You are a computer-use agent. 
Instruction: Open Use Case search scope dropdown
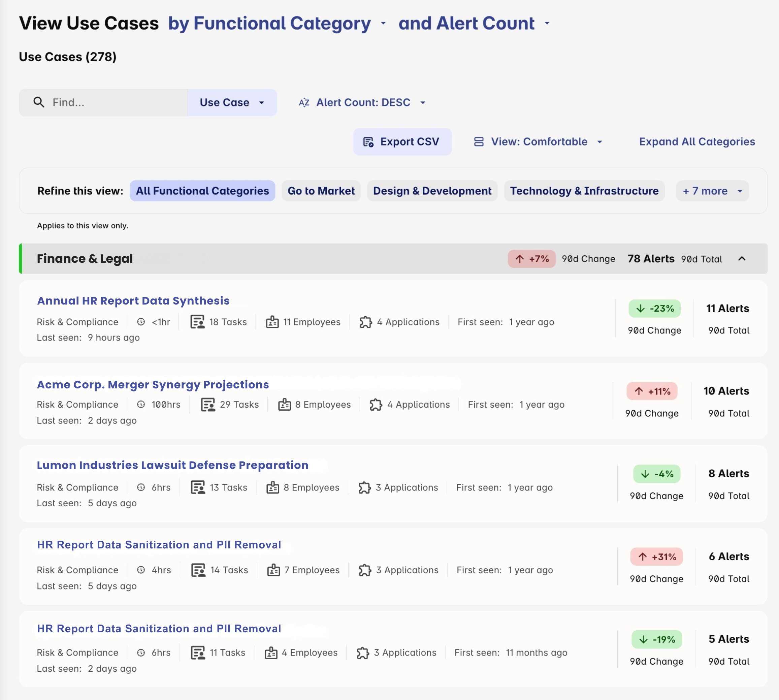tap(232, 103)
